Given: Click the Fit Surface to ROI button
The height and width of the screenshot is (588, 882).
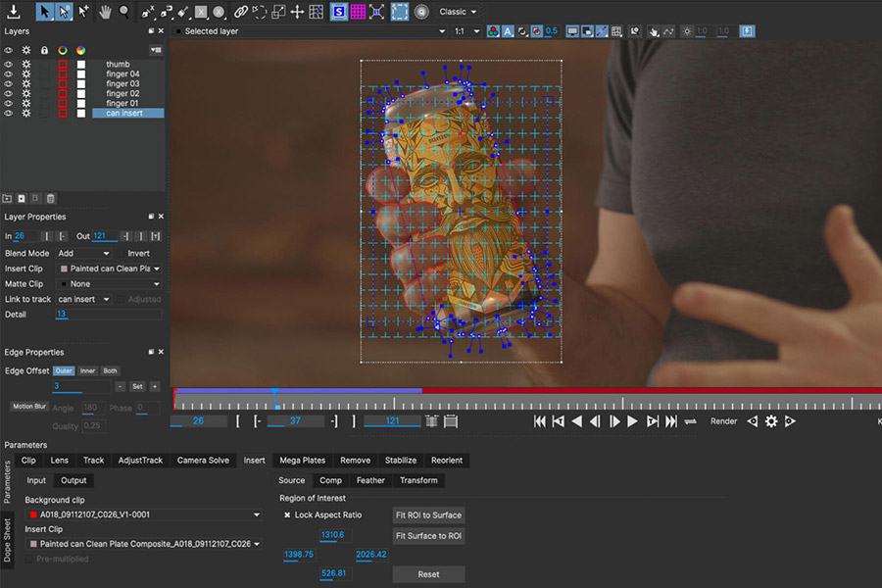Looking at the screenshot, I should tap(428, 535).
